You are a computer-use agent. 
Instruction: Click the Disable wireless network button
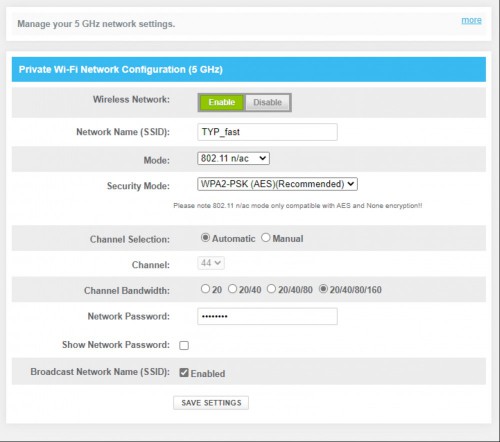[x=268, y=102]
